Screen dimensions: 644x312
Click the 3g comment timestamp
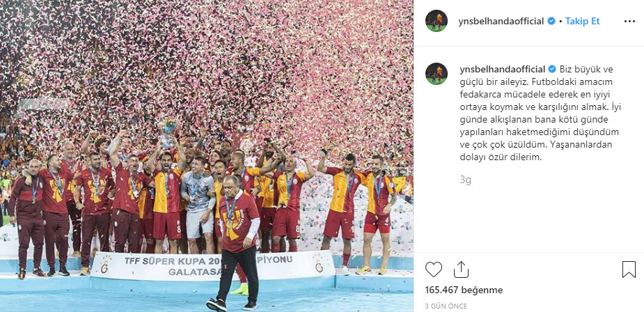[x=465, y=180]
